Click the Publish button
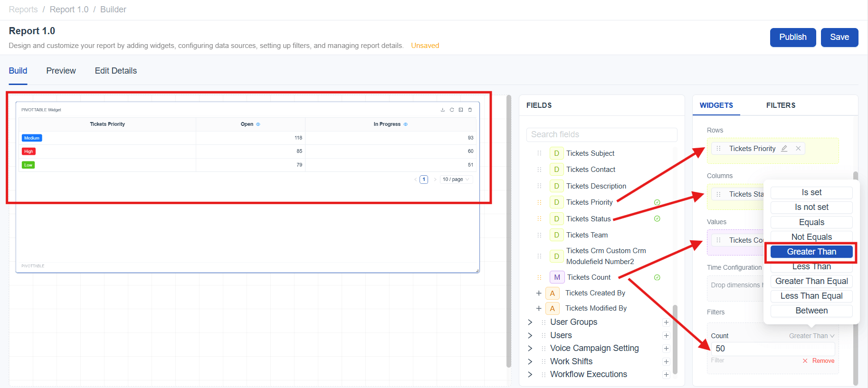Image resolution: width=868 pixels, height=388 pixels. click(x=792, y=37)
